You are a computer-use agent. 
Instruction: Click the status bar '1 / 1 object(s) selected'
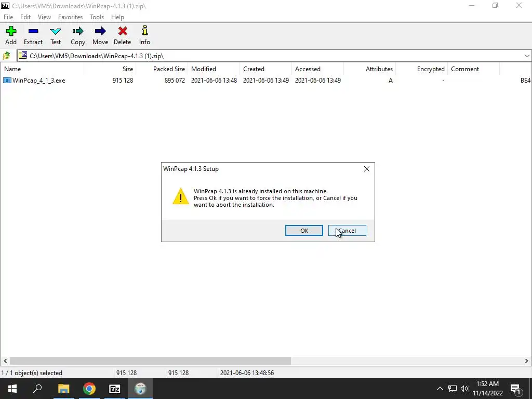pyautogui.click(x=32, y=373)
